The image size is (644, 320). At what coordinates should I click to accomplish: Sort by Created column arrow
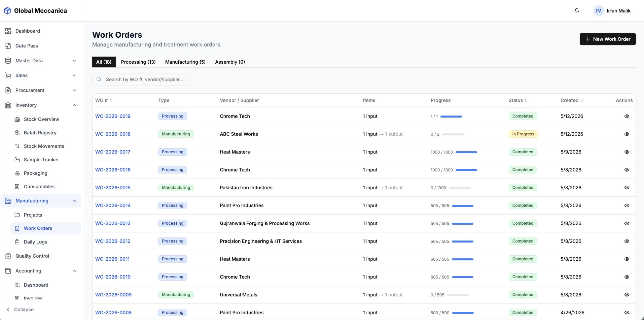coord(582,100)
